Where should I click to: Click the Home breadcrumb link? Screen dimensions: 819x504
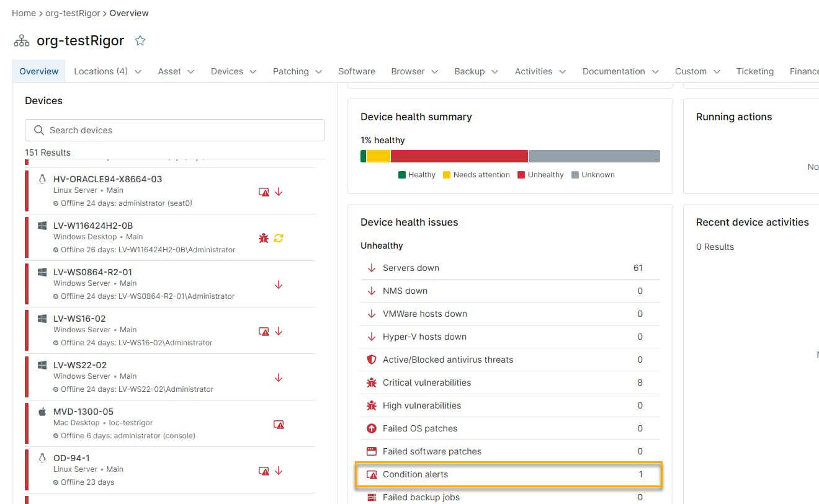tap(24, 13)
